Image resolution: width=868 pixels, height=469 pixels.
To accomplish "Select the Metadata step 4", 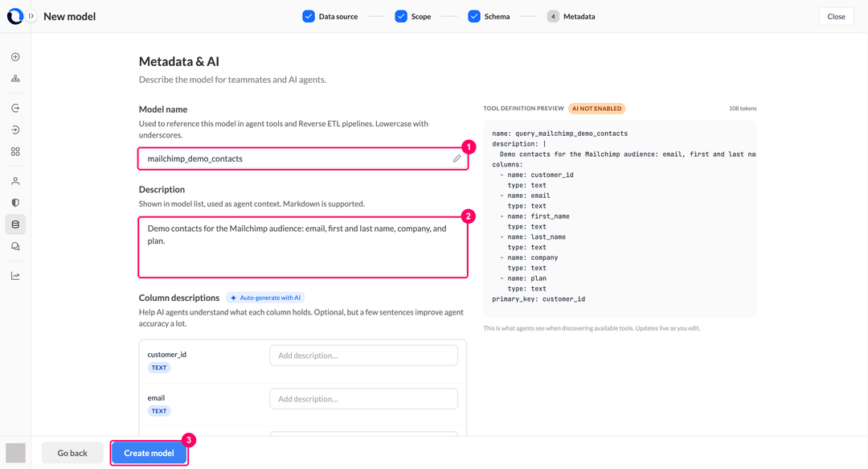I will click(x=571, y=17).
